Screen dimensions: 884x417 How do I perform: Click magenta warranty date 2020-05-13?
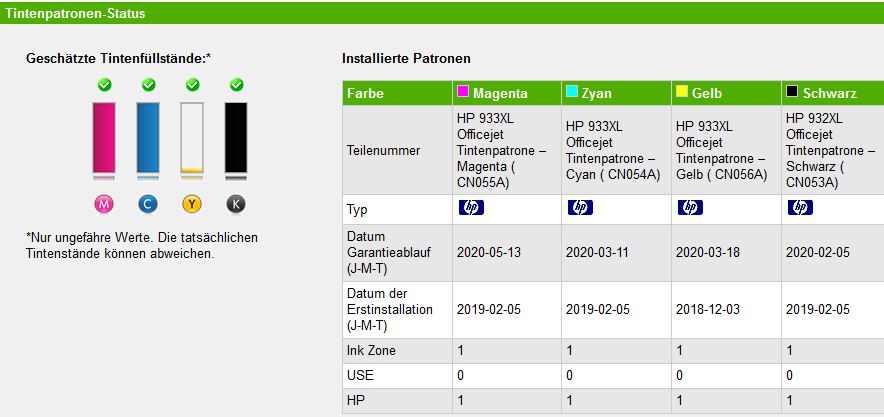[489, 253]
